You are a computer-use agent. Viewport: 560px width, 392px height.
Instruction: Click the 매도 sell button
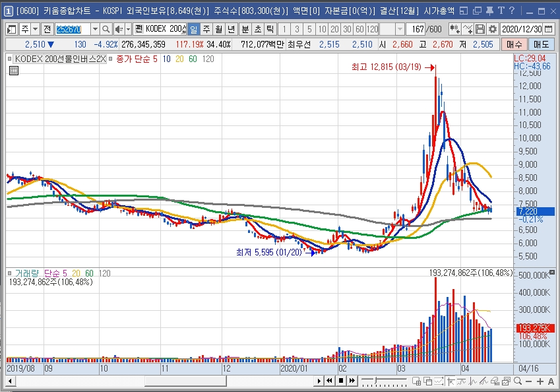[541, 44]
